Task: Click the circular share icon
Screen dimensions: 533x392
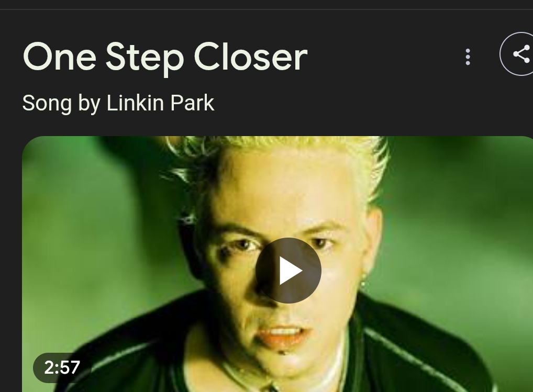Action: click(517, 54)
